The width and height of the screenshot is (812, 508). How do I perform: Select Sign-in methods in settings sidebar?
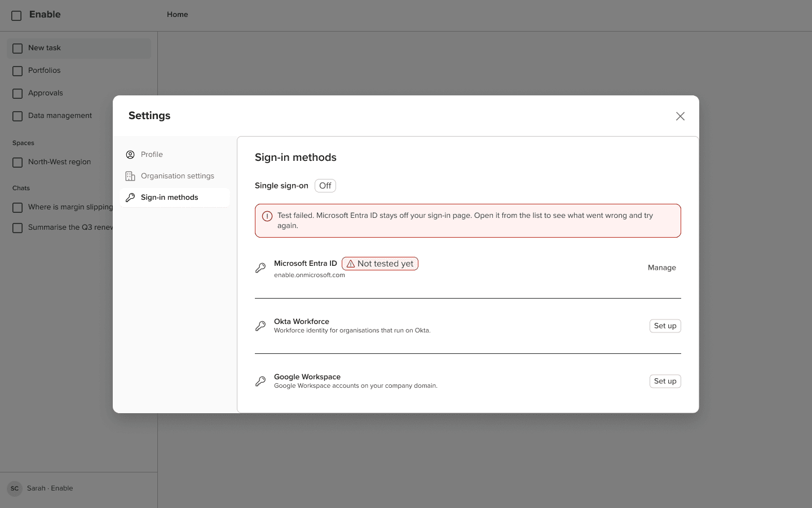click(175, 198)
